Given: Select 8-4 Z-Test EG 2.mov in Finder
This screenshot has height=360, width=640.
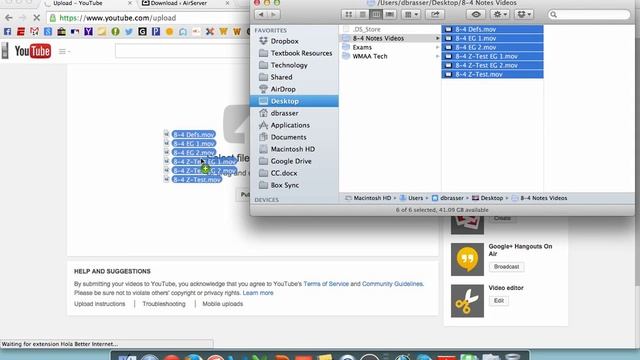Looking at the screenshot, I should pos(492,65).
